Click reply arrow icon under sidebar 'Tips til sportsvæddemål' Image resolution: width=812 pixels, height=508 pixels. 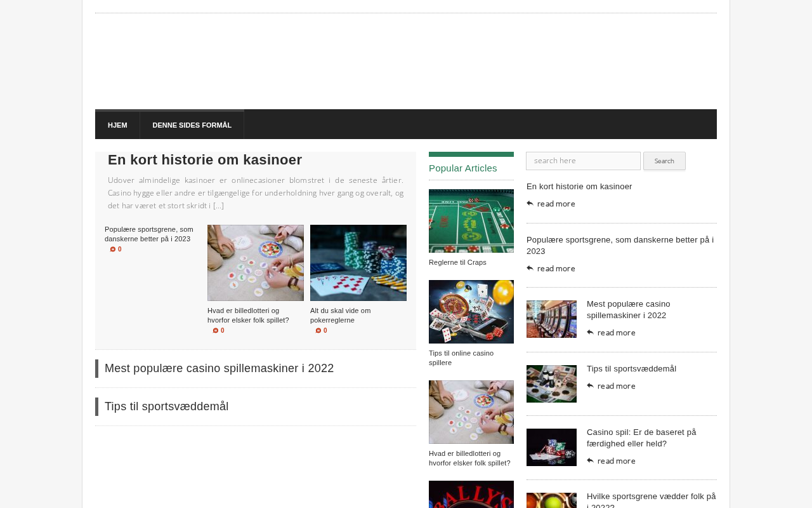[591, 385]
